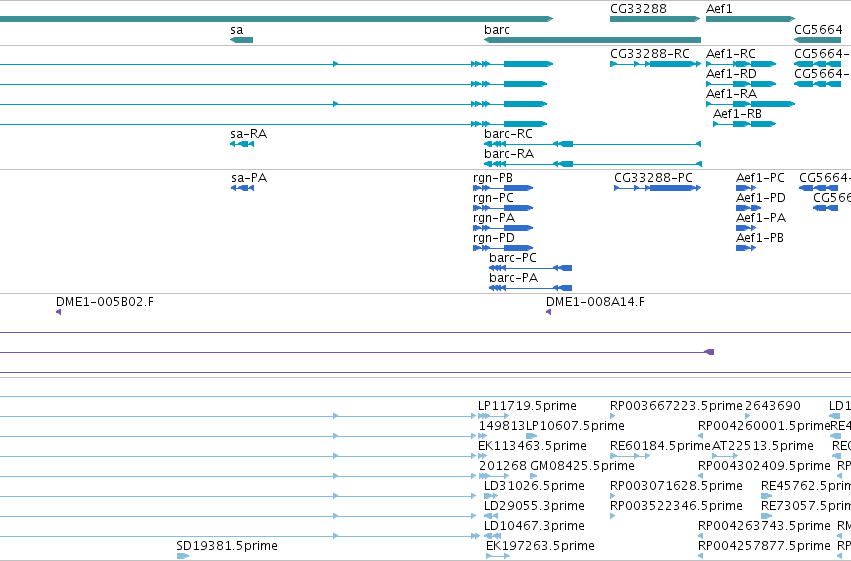Select the LD10467.3prime EST label
The image size is (851, 561).
click(534, 526)
